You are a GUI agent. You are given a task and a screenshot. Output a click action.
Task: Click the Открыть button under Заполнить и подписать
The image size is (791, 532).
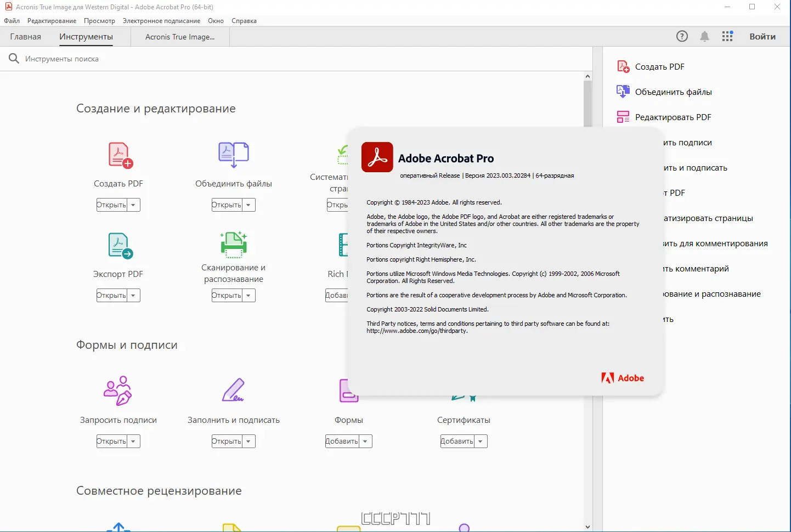point(227,440)
